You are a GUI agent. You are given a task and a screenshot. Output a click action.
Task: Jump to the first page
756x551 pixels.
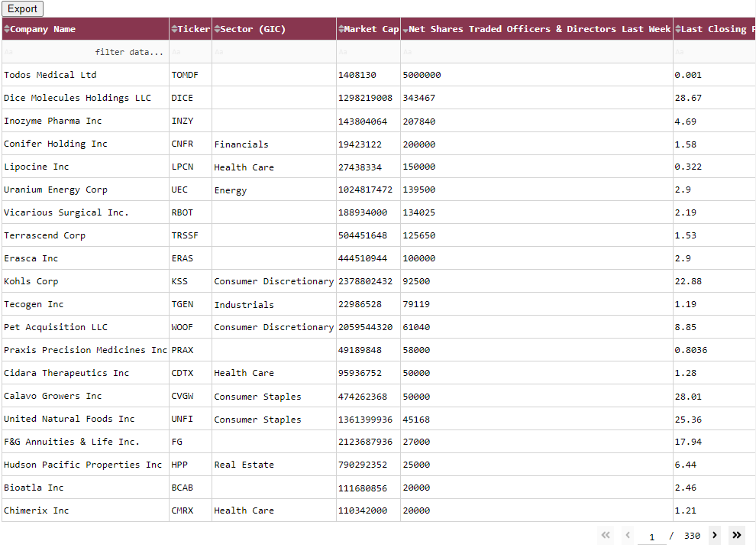click(x=606, y=535)
